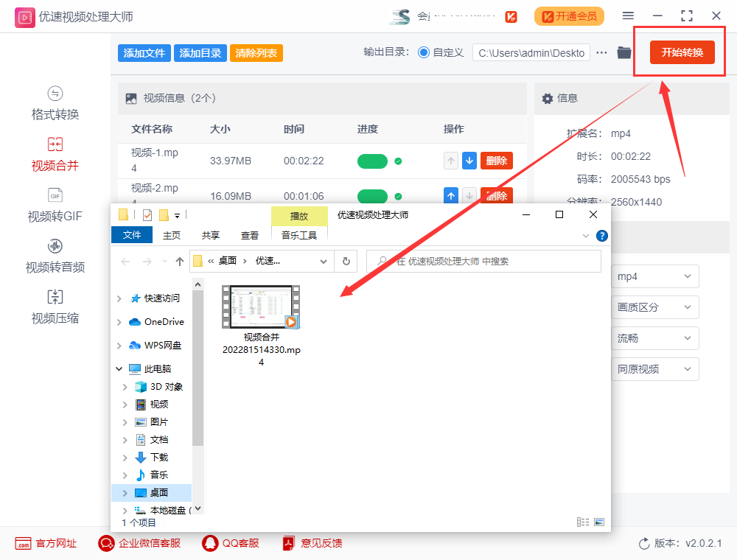Open the 同原视频 dropdown

[x=654, y=369]
